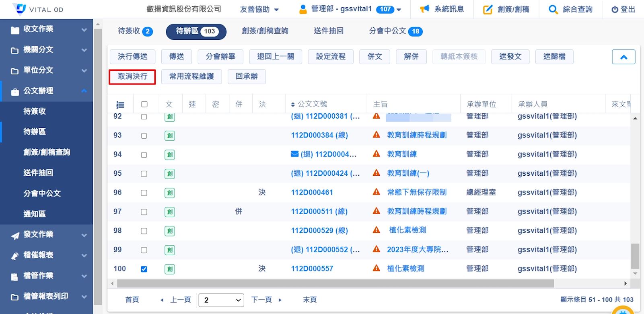
Task: Collapse the toolbar with up-chevron button
Action: [x=623, y=57]
